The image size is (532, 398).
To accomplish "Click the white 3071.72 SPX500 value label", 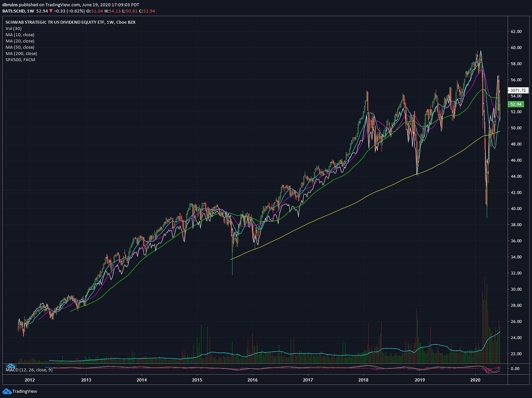I will tap(518, 90).
